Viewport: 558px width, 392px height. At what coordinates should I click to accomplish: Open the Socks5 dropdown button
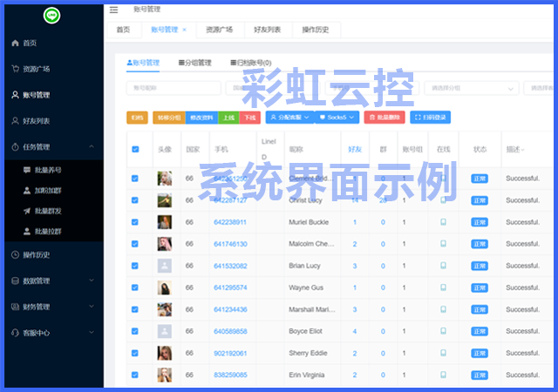point(338,117)
